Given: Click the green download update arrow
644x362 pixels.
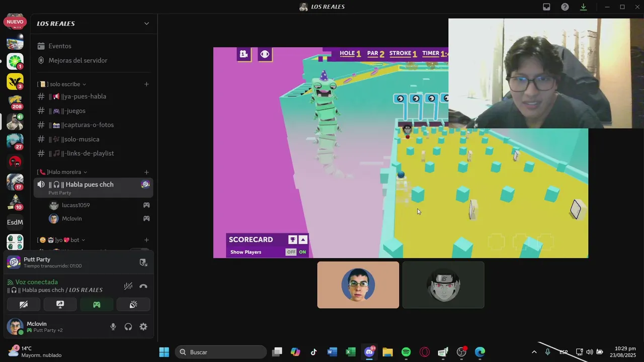Looking at the screenshot, I should 584,7.
